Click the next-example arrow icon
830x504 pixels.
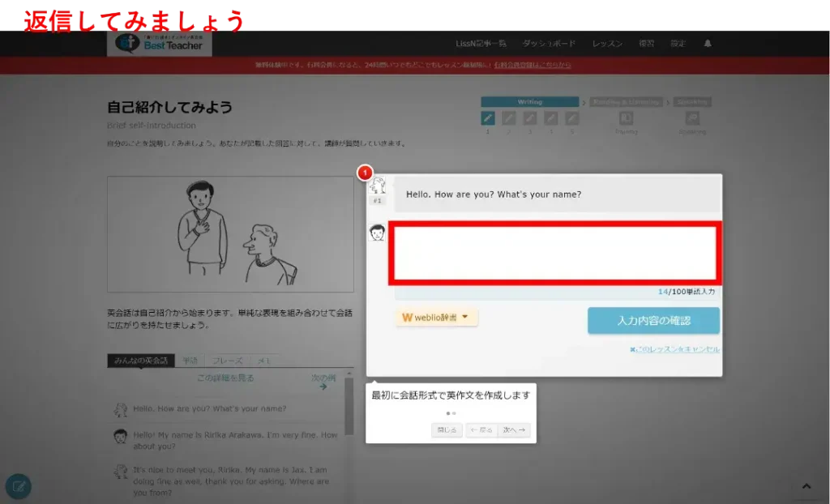[x=323, y=387]
